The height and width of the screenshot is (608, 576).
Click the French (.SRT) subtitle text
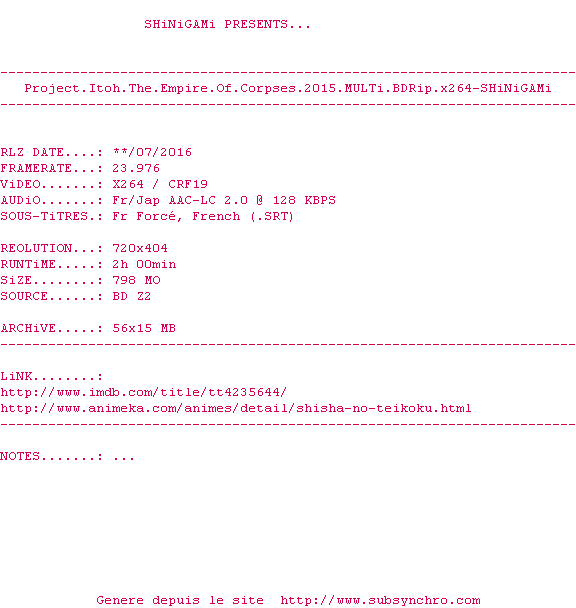tap(243, 216)
